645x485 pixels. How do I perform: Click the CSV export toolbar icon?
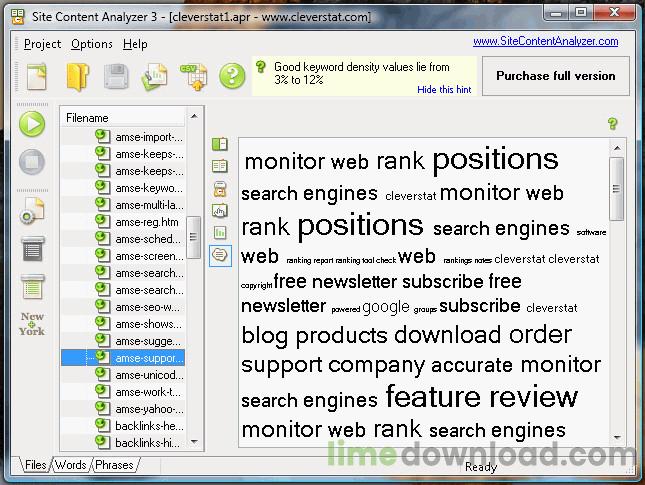tap(193, 77)
